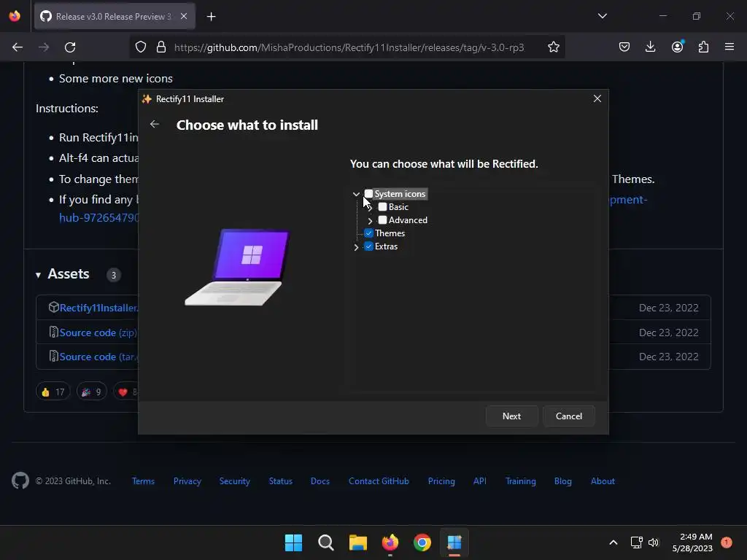This screenshot has height=560, width=747.
Task: Collapse the Assets section on GitHub
Action: (38, 275)
